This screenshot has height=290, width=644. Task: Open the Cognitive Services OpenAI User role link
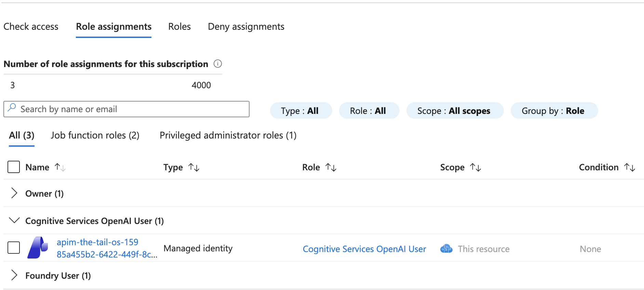click(x=364, y=249)
